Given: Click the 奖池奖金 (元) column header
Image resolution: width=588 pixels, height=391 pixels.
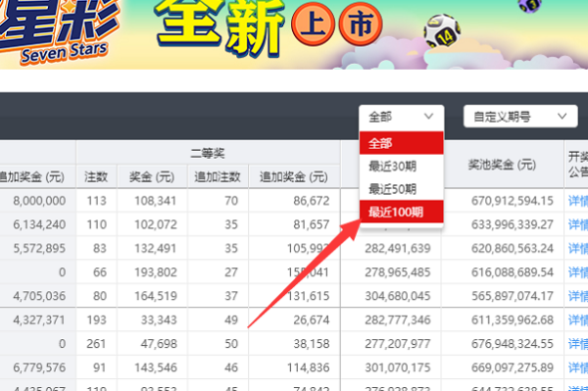Looking at the screenshot, I should pyautogui.click(x=502, y=165).
